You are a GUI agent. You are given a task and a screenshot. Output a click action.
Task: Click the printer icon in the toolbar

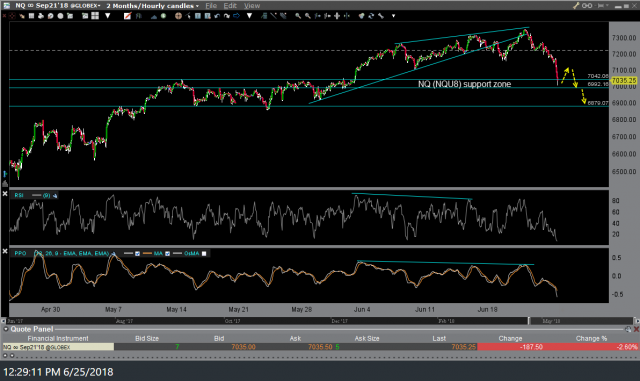tap(41, 16)
